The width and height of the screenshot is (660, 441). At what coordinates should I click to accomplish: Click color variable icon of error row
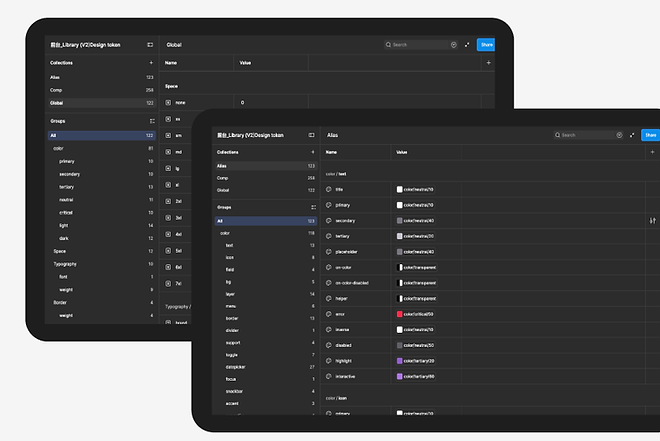(x=329, y=314)
